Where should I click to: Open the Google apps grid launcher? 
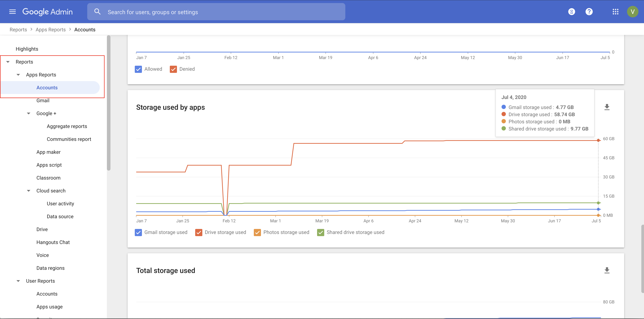615,12
